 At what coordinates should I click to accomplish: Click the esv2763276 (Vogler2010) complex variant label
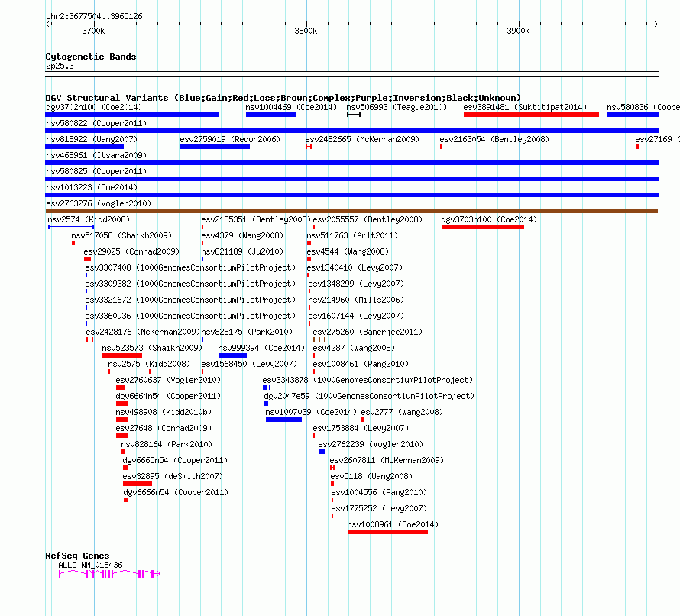tap(99, 203)
